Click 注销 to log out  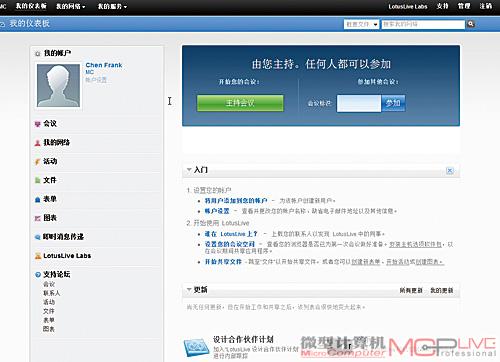pyautogui.click(x=485, y=6)
